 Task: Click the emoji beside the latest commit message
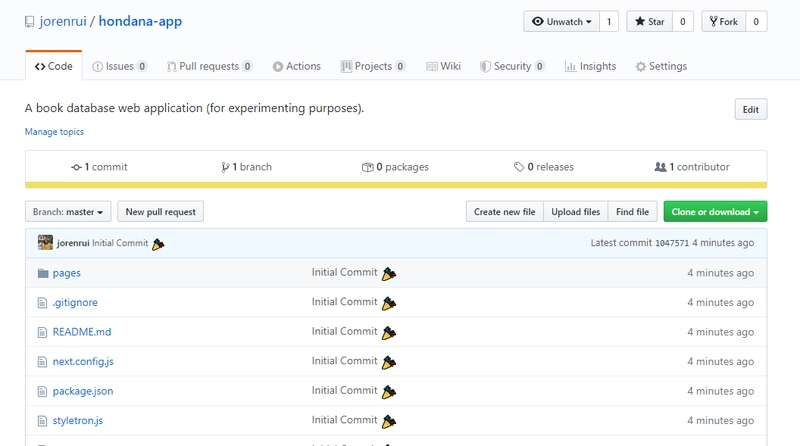[x=158, y=244]
